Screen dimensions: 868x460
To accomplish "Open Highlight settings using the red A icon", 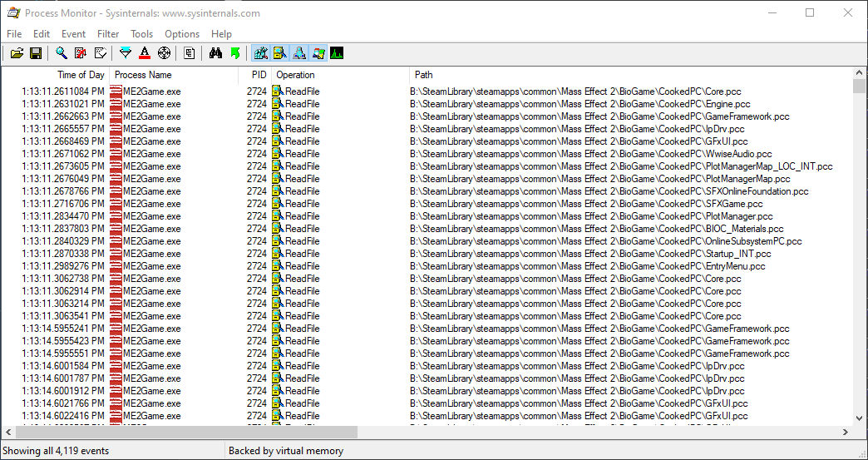I will pyautogui.click(x=145, y=53).
